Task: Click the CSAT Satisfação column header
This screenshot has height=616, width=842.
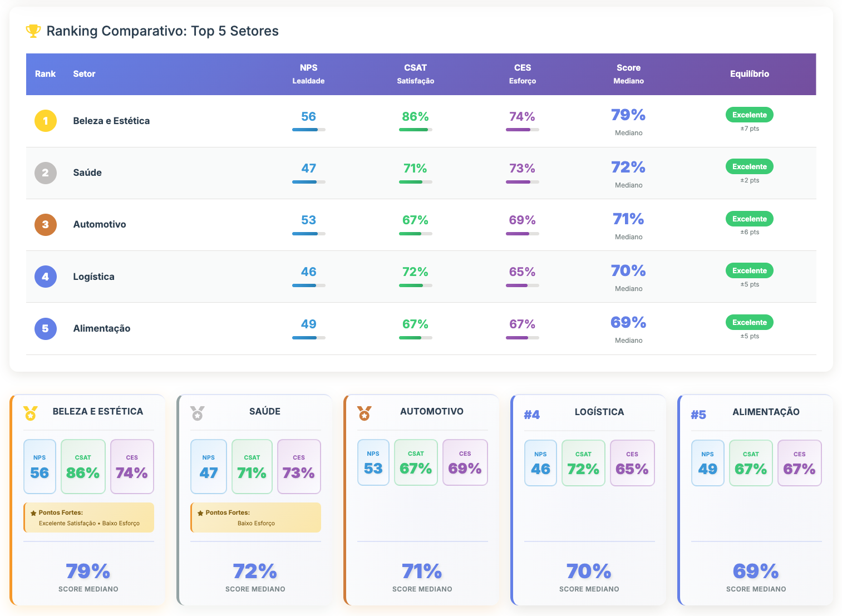Action: coord(415,74)
